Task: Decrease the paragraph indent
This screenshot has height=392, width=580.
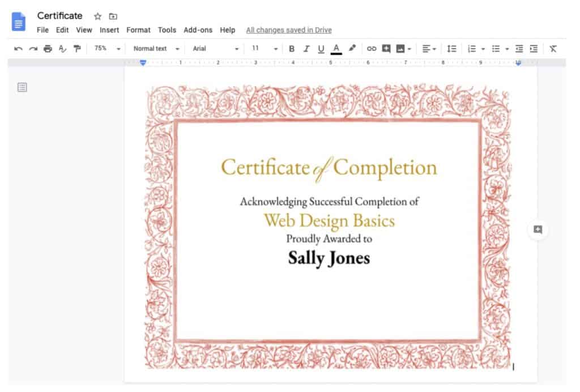Action: click(x=519, y=49)
